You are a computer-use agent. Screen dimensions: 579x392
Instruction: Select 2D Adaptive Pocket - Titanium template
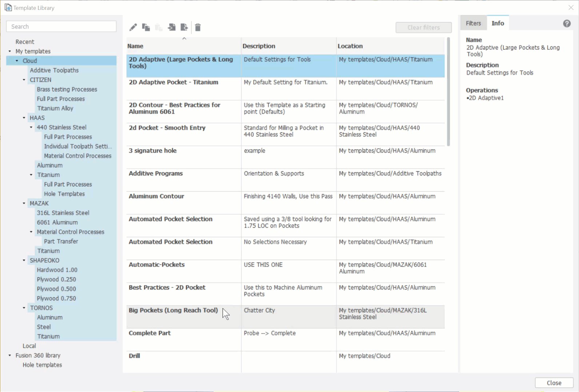[285, 89]
